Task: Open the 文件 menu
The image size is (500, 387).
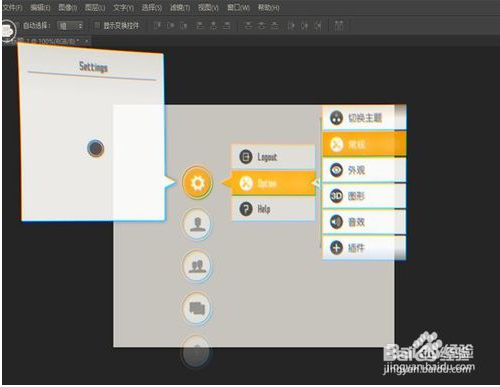Action: tap(13, 7)
